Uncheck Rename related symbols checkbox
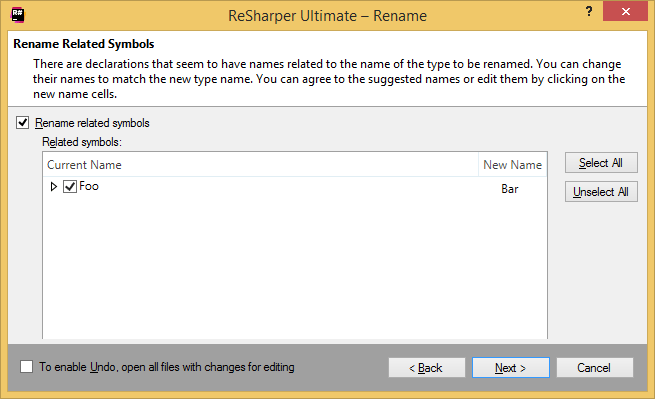The image size is (655, 399). [23, 123]
